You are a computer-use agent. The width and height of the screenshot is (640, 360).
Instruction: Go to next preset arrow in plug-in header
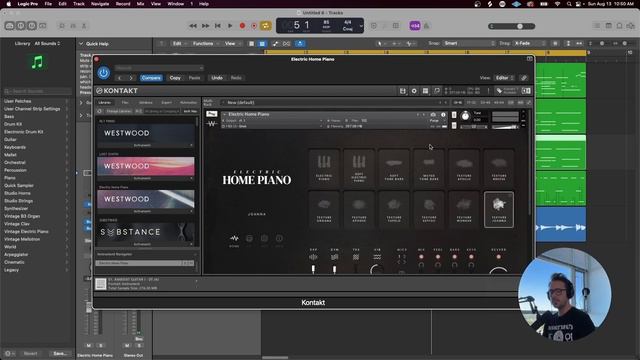coord(131,78)
